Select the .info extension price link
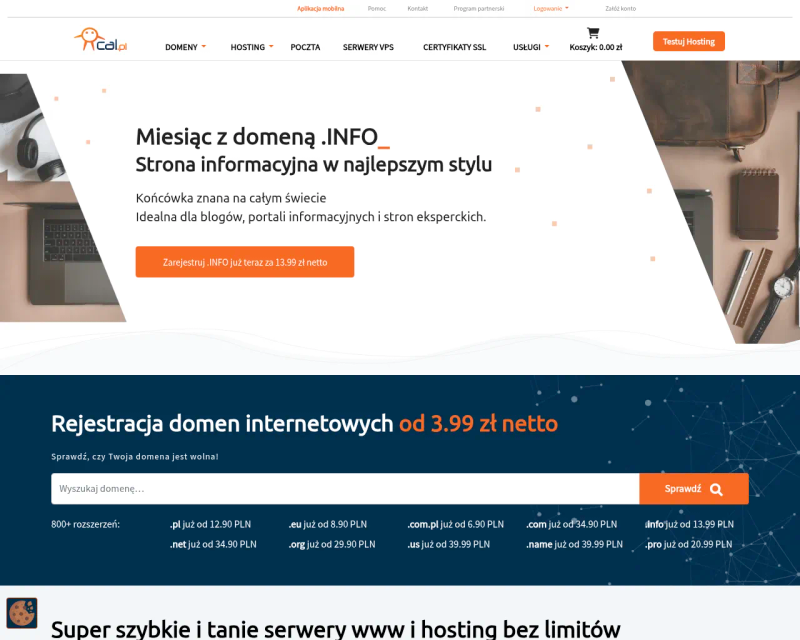 click(x=689, y=524)
